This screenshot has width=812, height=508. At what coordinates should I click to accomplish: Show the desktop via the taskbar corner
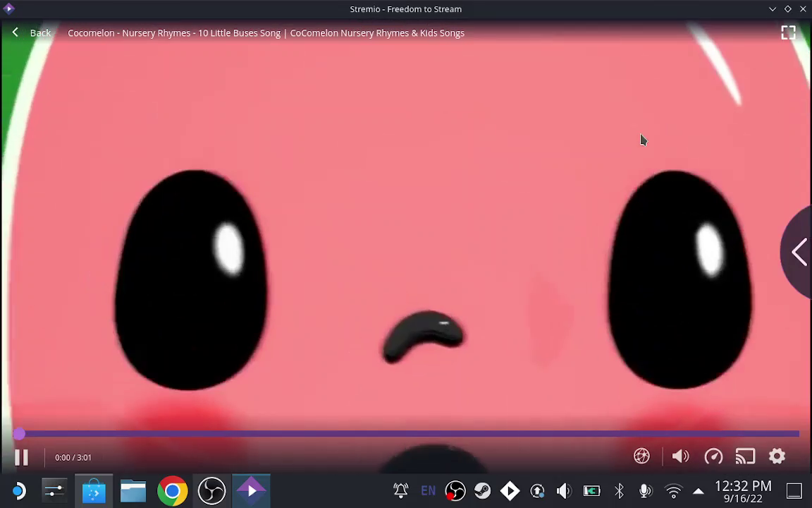pos(794,490)
